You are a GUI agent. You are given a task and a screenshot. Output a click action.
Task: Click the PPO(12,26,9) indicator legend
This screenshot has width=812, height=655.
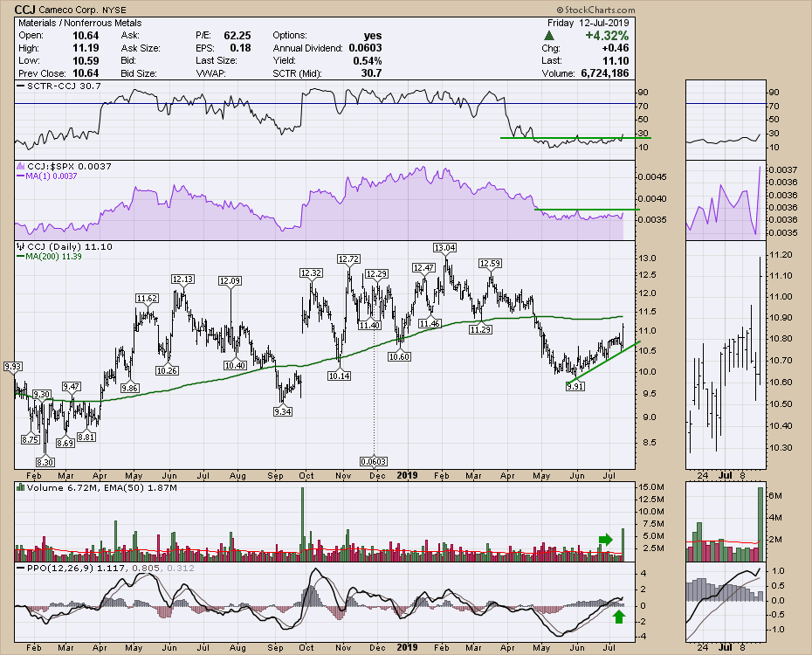[x=107, y=568]
